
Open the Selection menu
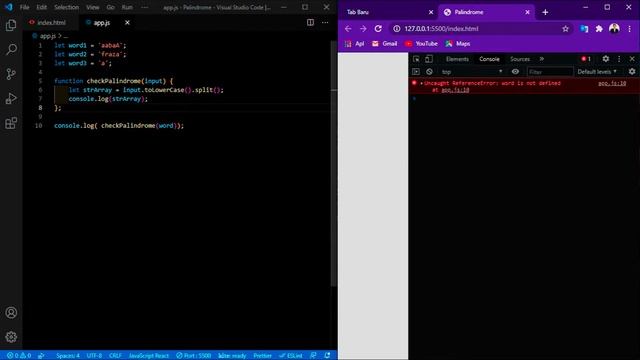click(66, 7)
